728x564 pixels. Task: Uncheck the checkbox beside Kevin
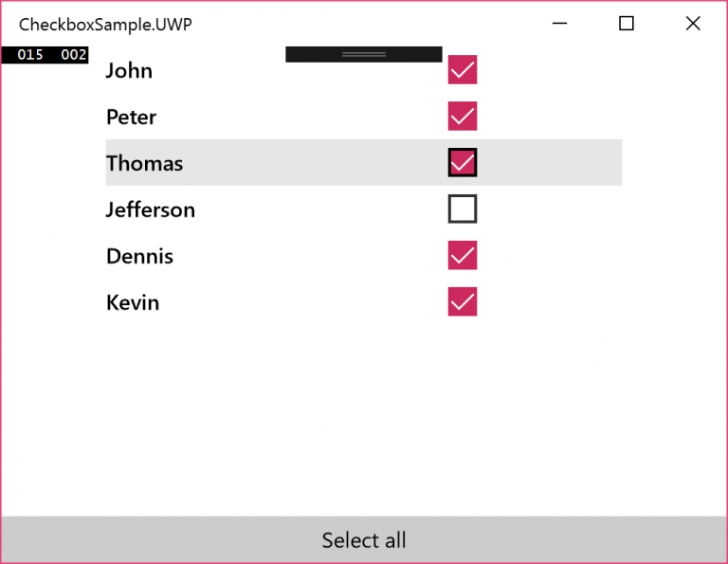(462, 301)
